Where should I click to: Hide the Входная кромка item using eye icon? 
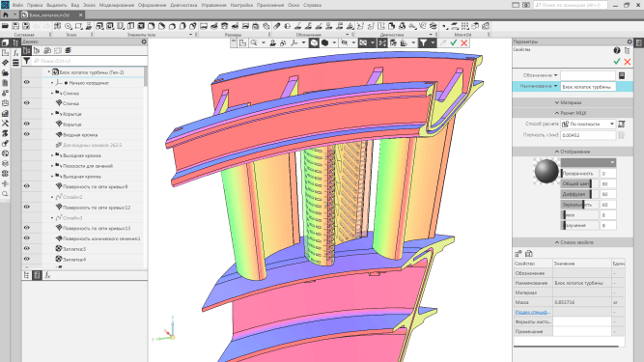pos(27,134)
